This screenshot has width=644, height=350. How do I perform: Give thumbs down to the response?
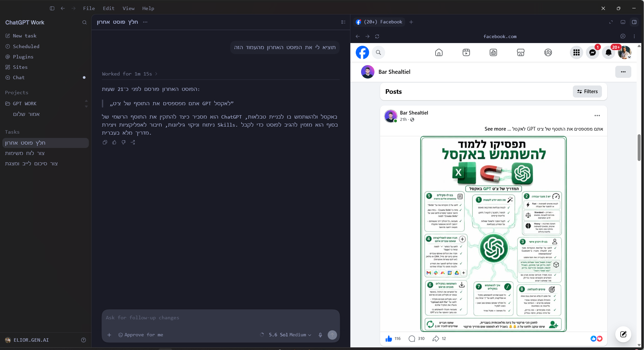pyautogui.click(x=124, y=142)
